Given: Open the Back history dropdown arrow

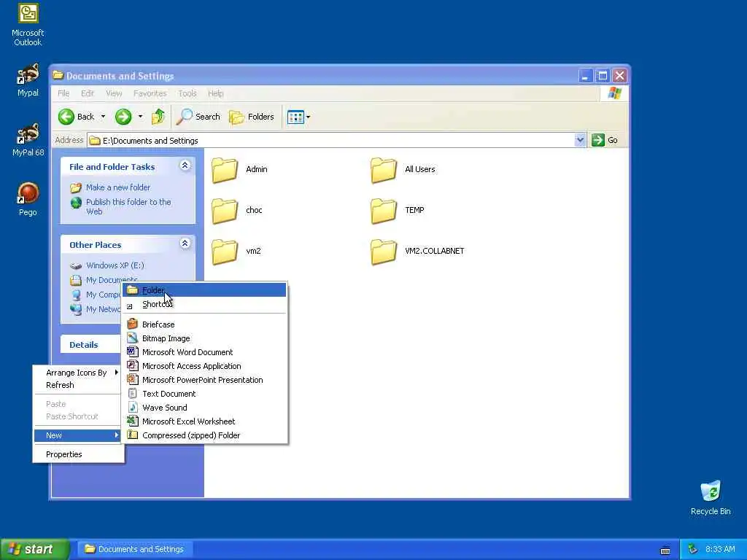Looking at the screenshot, I should 103,117.
